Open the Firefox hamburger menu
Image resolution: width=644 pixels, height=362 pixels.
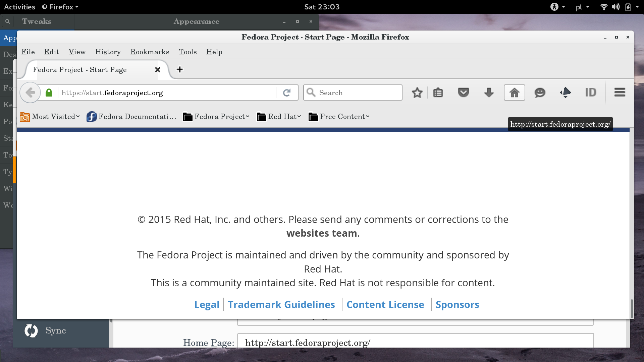click(x=620, y=93)
